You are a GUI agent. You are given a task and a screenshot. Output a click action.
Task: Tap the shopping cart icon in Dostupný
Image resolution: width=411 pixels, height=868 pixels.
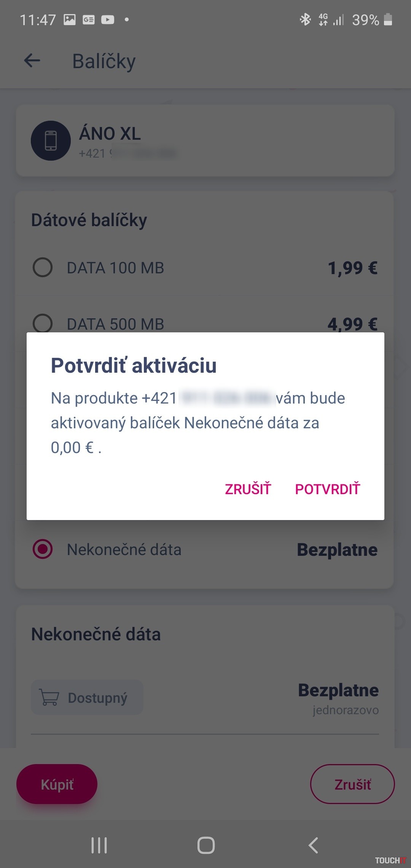click(49, 697)
